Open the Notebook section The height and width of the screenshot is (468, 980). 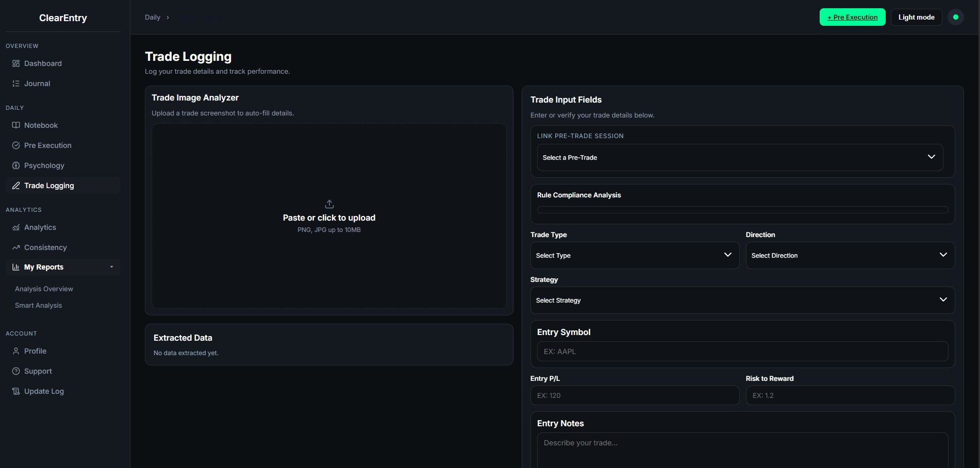click(x=16, y=125)
